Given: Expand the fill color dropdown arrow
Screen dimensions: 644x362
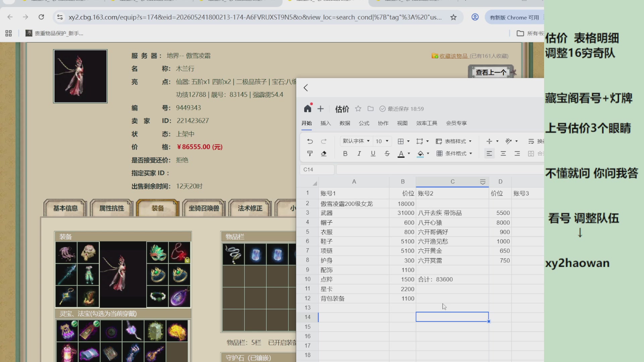Looking at the screenshot, I should (x=428, y=154).
